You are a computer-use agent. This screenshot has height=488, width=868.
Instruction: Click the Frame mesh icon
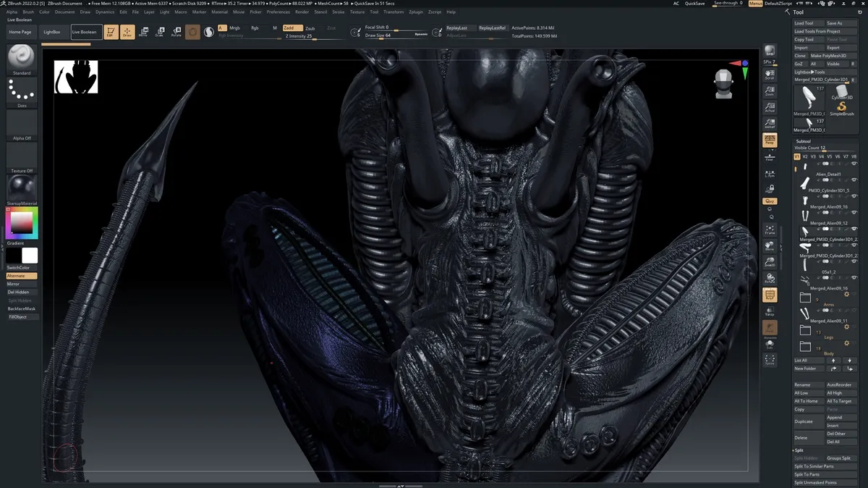coord(770,230)
